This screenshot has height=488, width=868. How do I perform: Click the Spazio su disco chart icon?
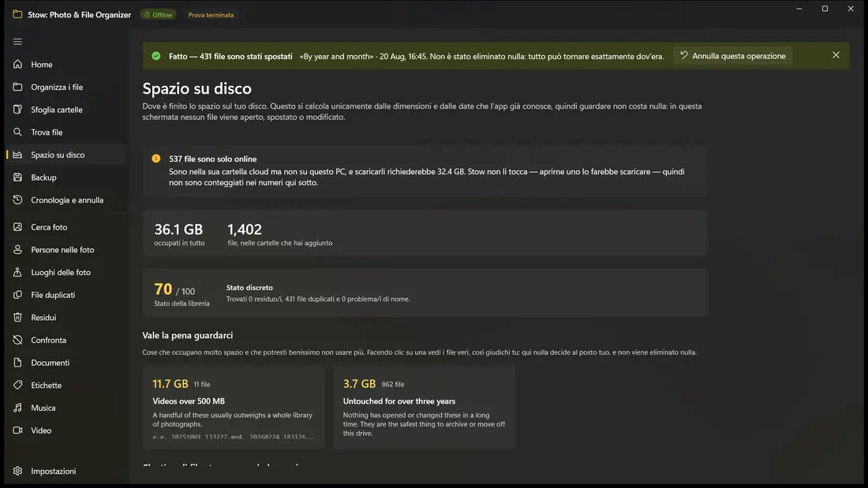[17, 155]
